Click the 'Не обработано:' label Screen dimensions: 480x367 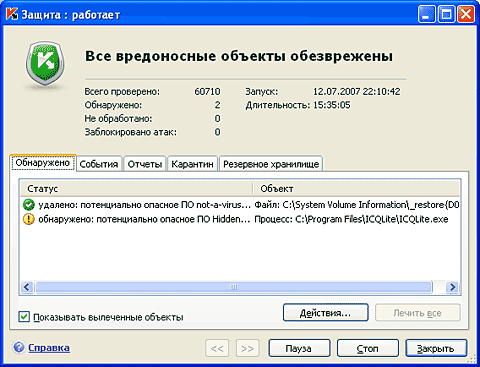click(x=118, y=118)
